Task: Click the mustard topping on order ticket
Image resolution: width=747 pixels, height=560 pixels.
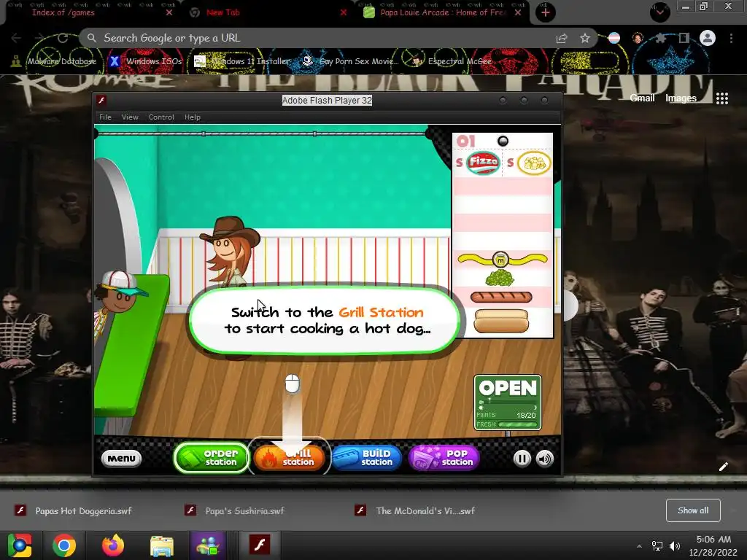Action: coord(502,260)
